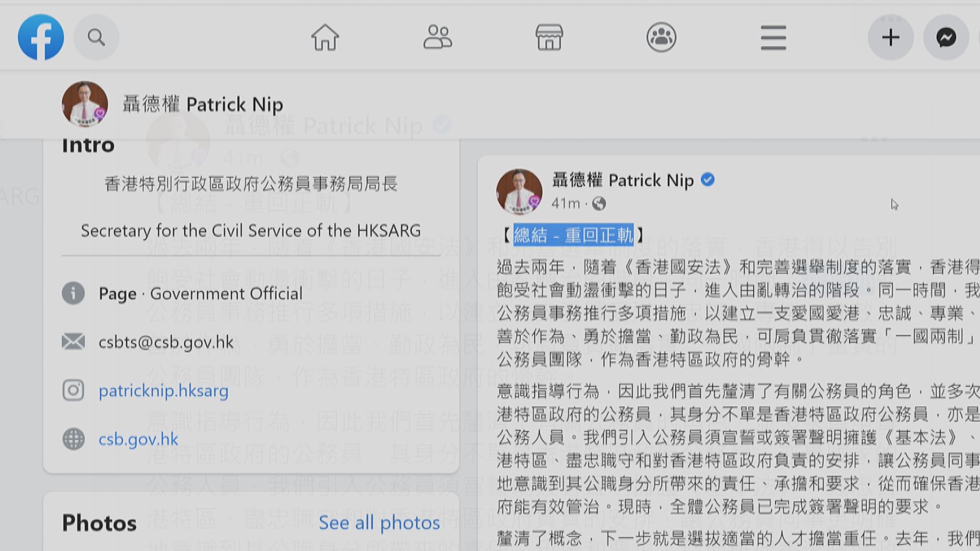Open the Friends icon in navbar
The image size is (980, 551).
(437, 37)
